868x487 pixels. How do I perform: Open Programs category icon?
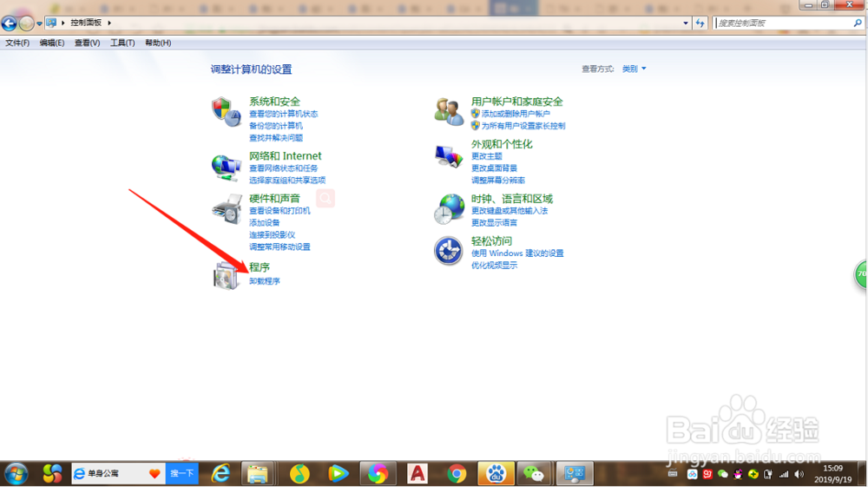point(227,275)
